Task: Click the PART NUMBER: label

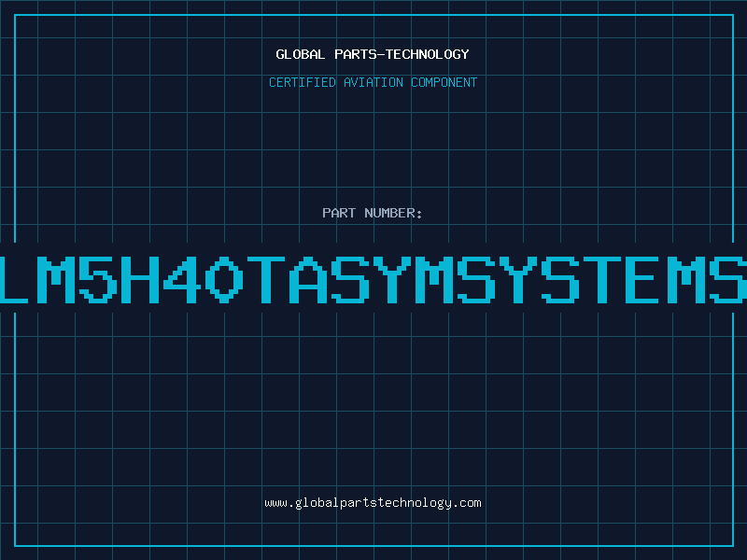Action: 373,213
